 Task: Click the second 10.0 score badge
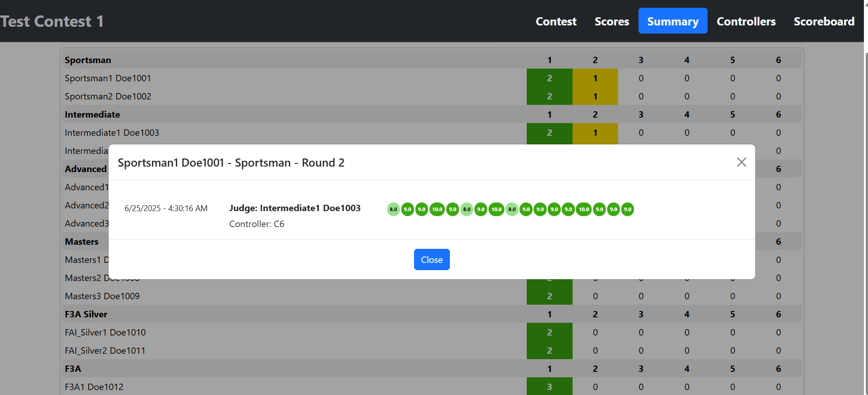pos(496,209)
